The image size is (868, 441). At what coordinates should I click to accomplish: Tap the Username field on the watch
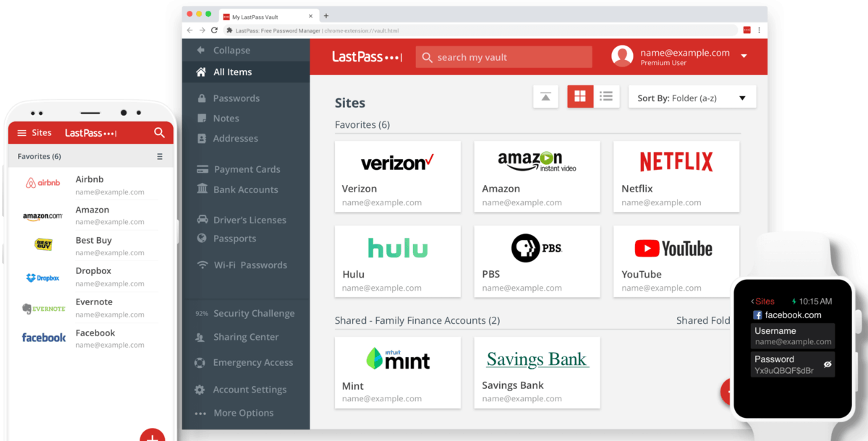(792, 336)
